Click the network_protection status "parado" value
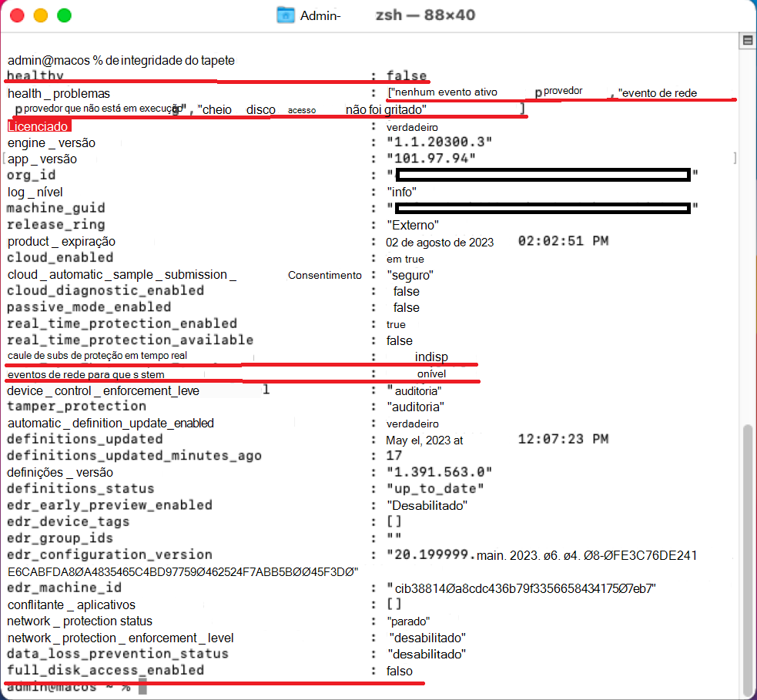This screenshot has height=700, width=757. [408, 621]
